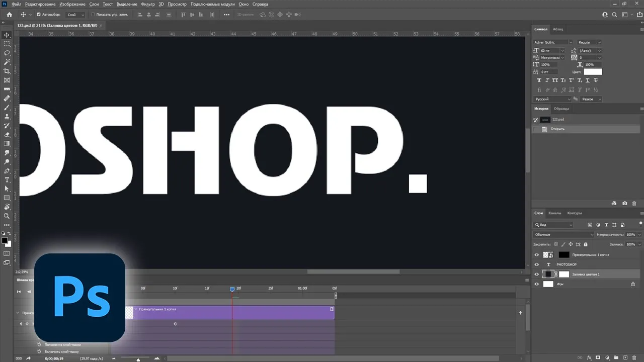This screenshot has width=644, height=362.
Task: Click Create new layer plus icon
Action: [x=625, y=358]
